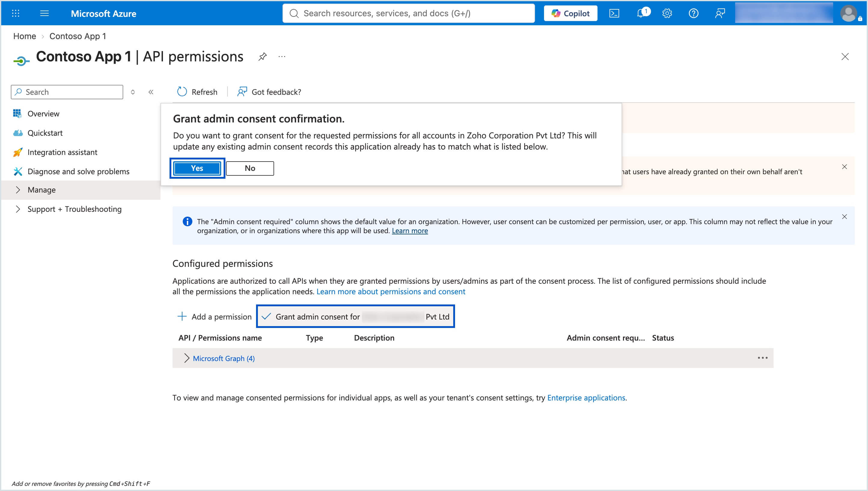Open Microsoft Graph row ellipsis menu
This screenshot has width=868, height=491.
(x=763, y=358)
